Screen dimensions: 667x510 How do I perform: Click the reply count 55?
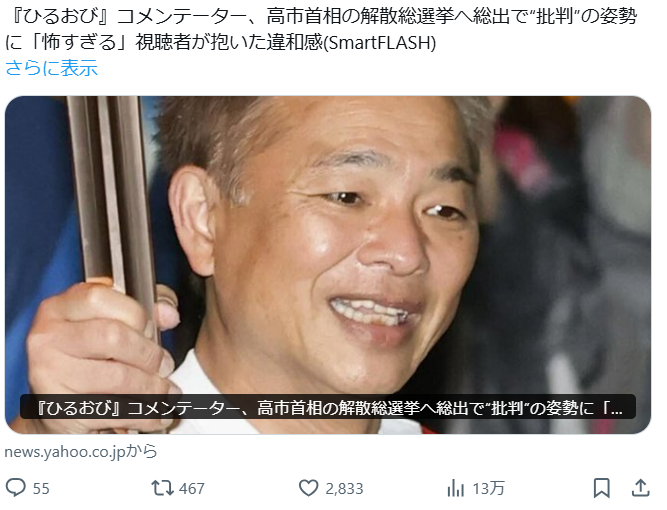41,488
